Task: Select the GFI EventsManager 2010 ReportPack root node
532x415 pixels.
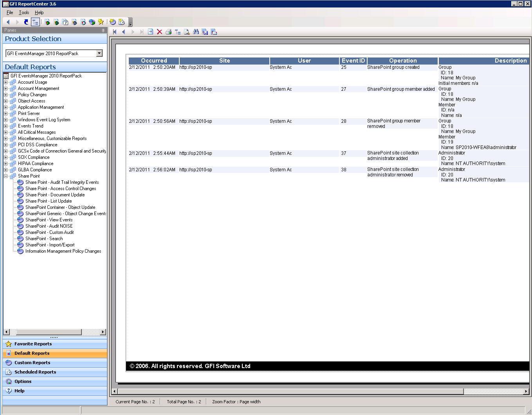Action: (x=46, y=76)
